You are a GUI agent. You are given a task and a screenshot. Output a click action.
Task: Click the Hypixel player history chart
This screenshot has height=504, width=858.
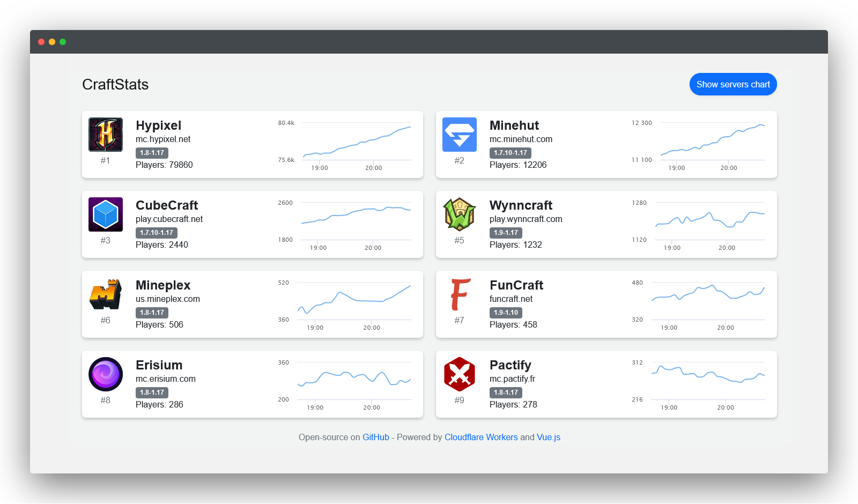point(345,145)
